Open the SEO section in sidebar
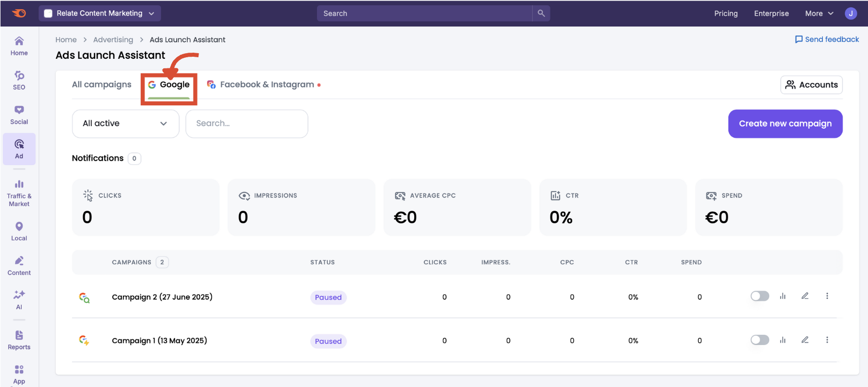Viewport: 868px width, 387px height. coord(19,80)
